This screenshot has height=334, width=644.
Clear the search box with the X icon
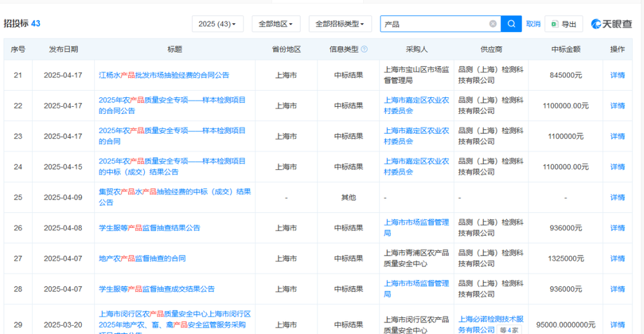[493, 24]
